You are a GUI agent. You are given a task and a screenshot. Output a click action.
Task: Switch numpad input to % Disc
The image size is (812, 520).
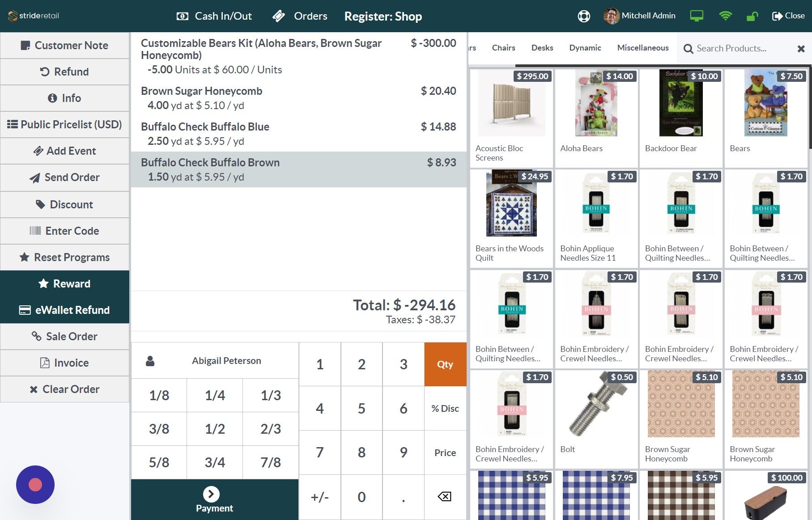(x=445, y=408)
